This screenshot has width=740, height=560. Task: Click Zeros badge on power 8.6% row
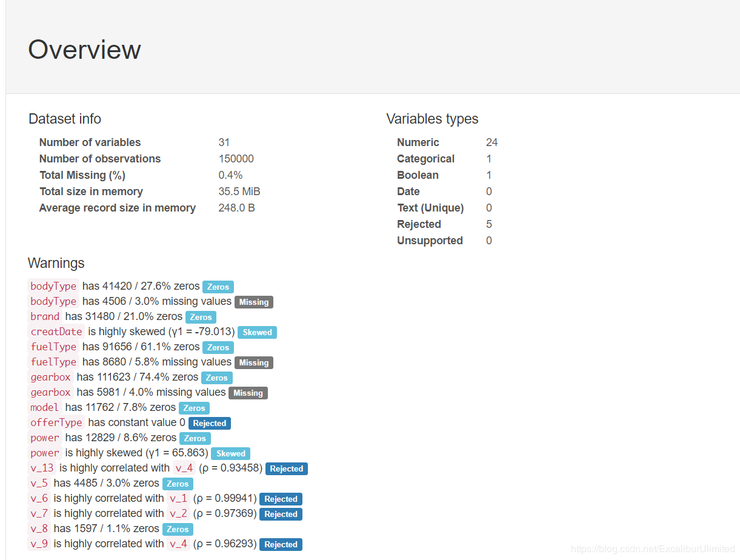pyautogui.click(x=195, y=438)
